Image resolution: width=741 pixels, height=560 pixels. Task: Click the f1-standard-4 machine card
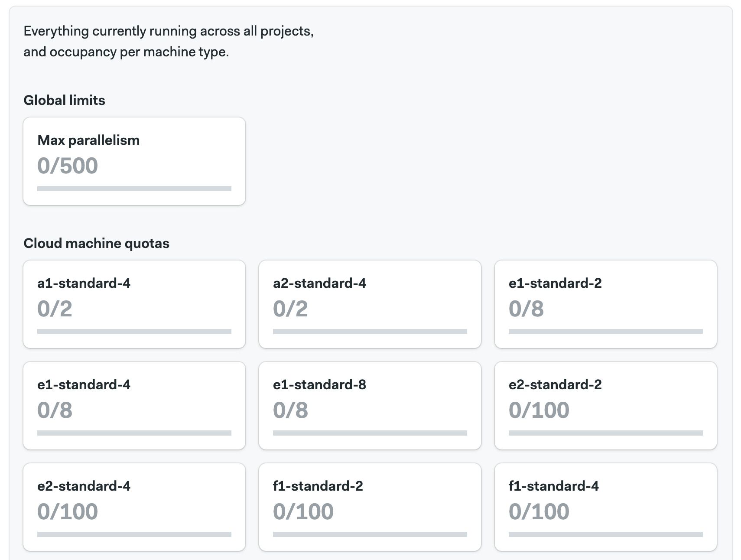[605, 507]
